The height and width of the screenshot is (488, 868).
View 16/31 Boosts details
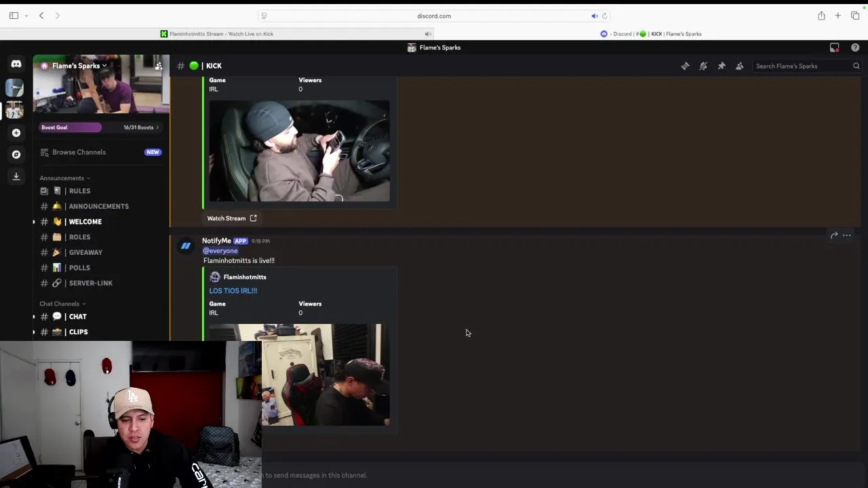pyautogui.click(x=141, y=127)
